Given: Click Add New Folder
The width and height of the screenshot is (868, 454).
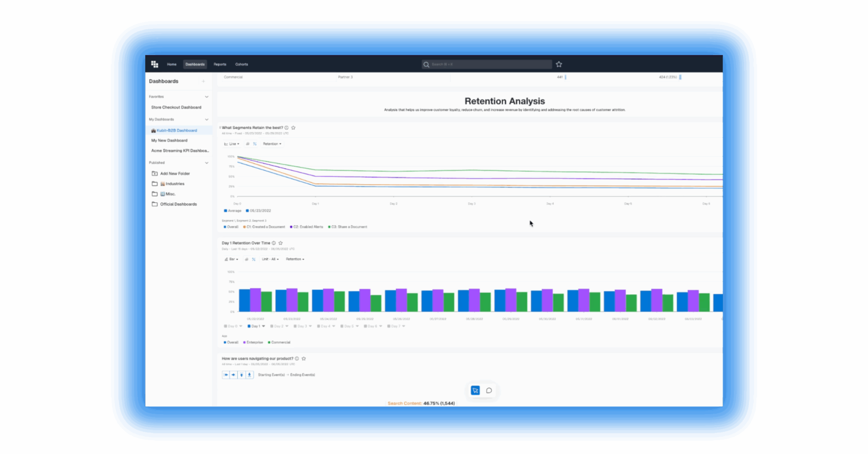Looking at the screenshot, I should tap(175, 173).
